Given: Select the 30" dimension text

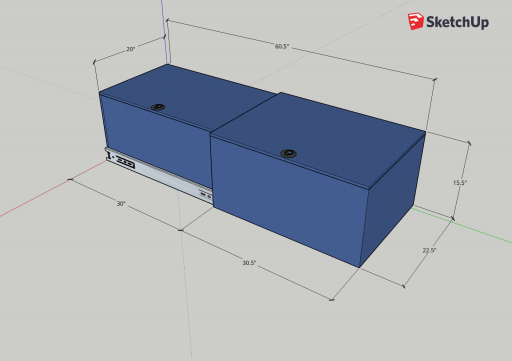Looking at the screenshot, I should 121,203.
